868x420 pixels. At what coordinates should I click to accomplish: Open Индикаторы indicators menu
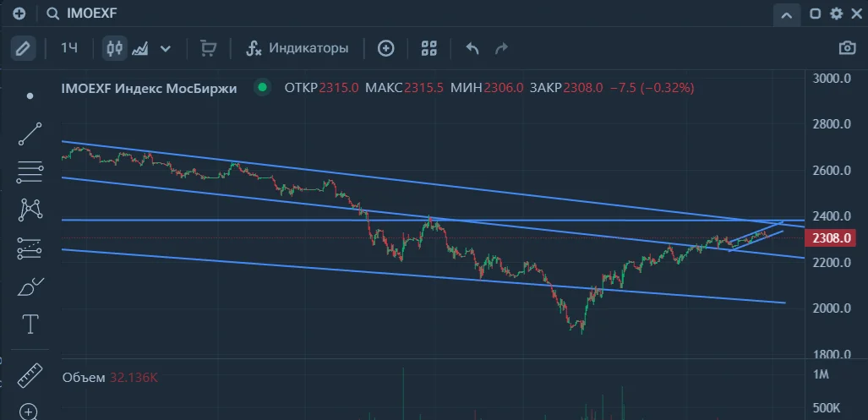298,48
